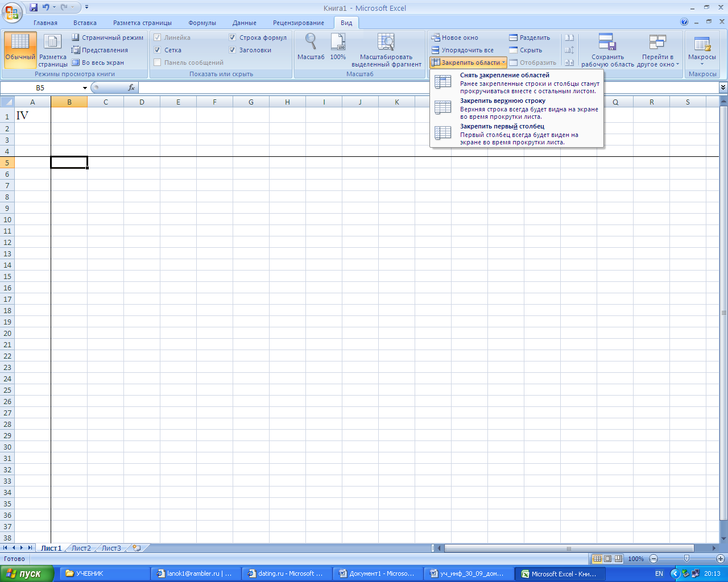Open Разметка страницы ribbon tab

pyautogui.click(x=142, y=23)
